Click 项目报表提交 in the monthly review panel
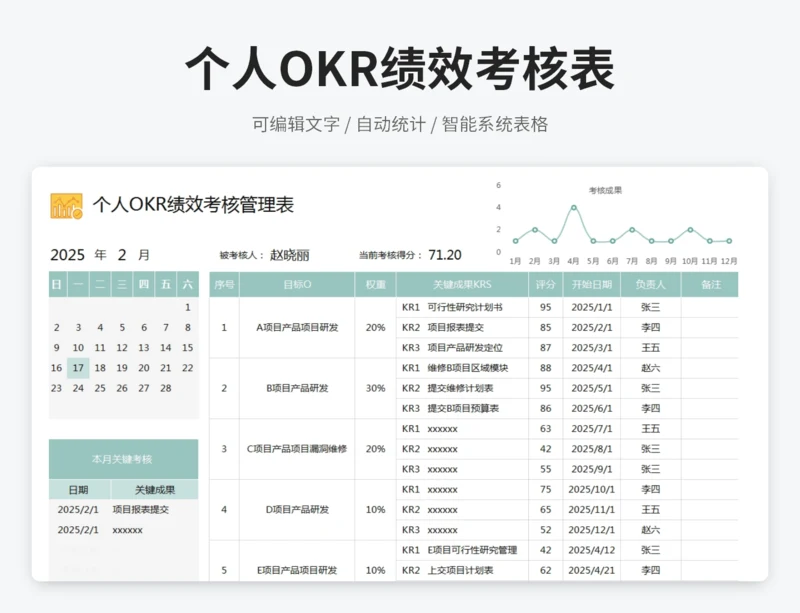The width and height of the screenshot is (800, 613). click(x=140, y=509)
